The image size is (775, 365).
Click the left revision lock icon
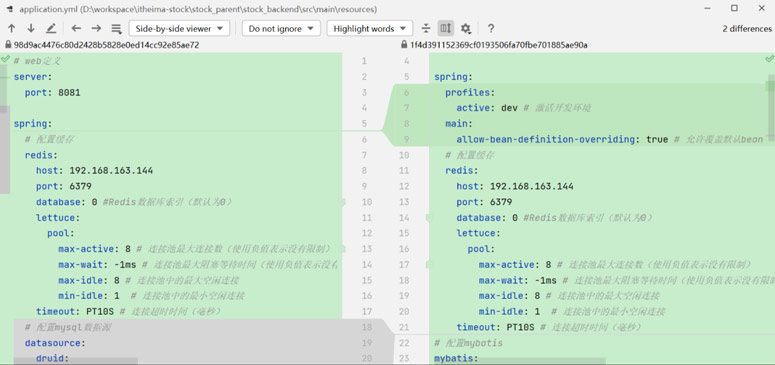click(8, 45)
